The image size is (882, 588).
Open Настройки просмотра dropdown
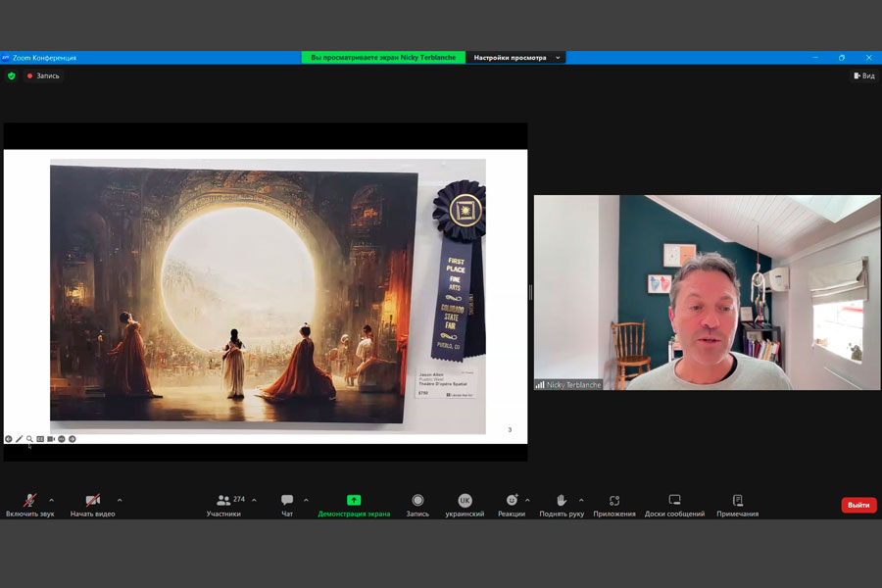tap(515, 58)
